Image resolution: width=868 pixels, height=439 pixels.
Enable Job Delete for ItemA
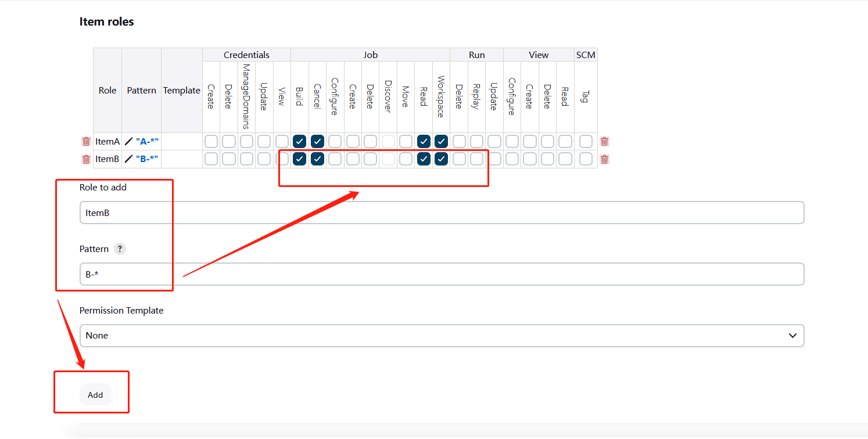click(371, 141)
